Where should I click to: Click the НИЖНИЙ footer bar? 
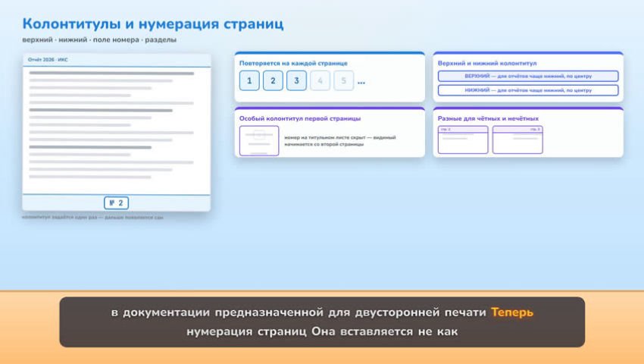click(x=528, y=90)
